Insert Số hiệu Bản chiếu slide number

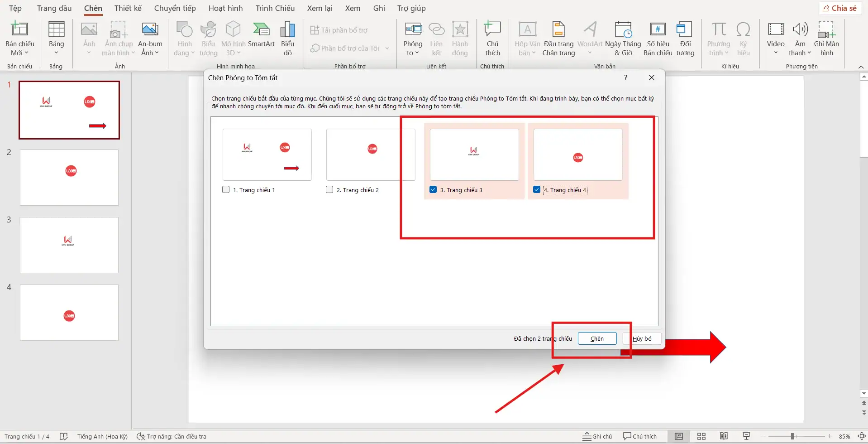tap(657, 39)
